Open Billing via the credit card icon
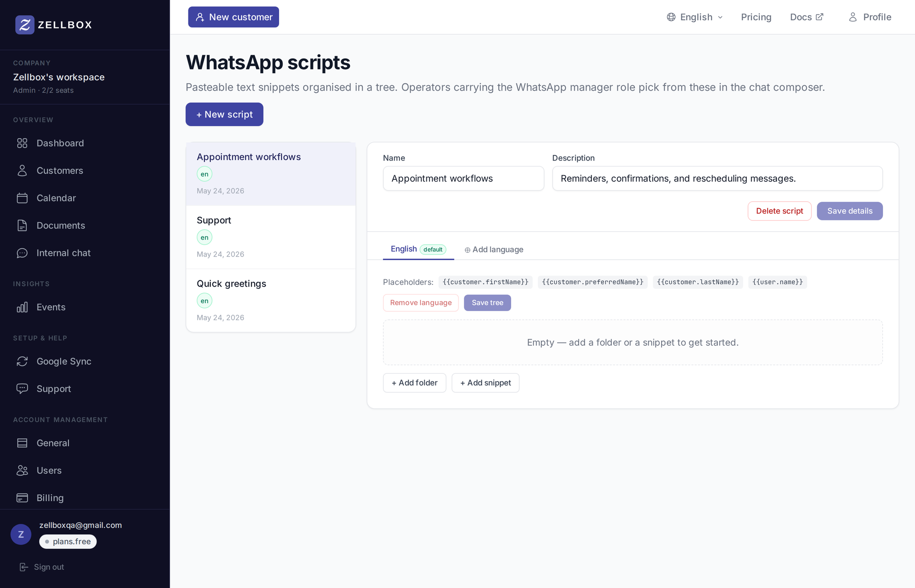The image size is (915, 588). click(x=22, y=498)
